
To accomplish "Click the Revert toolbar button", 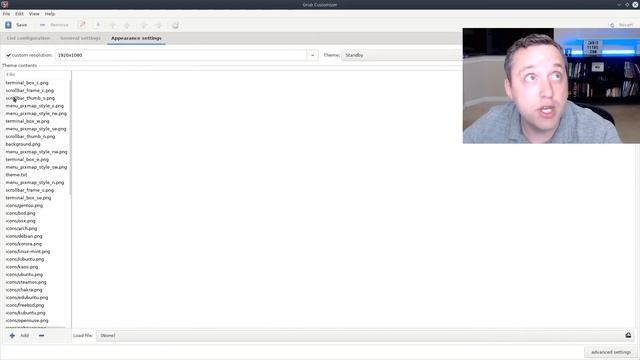I will (x=622, y=25).
